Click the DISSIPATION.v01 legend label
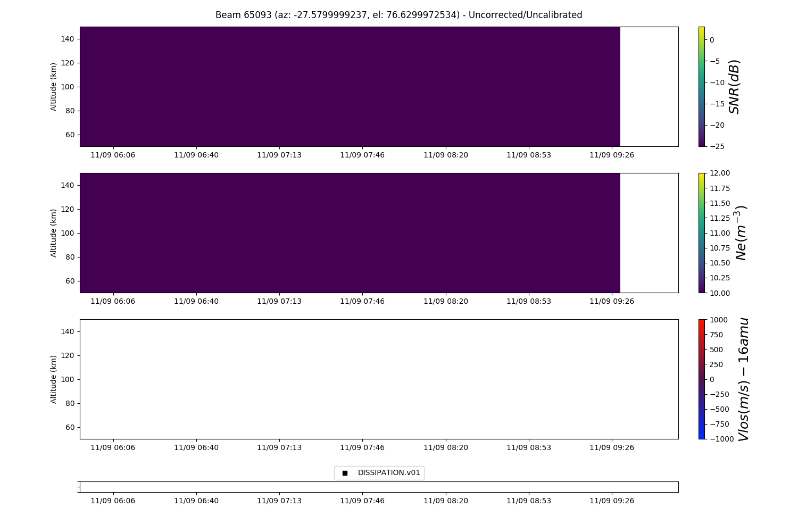The image size is (798, 532). point(389,472)
